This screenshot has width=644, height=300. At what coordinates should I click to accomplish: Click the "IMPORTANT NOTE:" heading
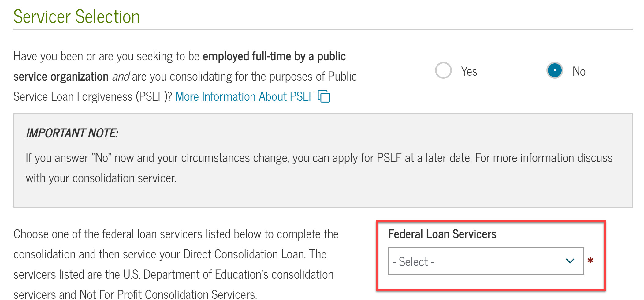[72, 133]
